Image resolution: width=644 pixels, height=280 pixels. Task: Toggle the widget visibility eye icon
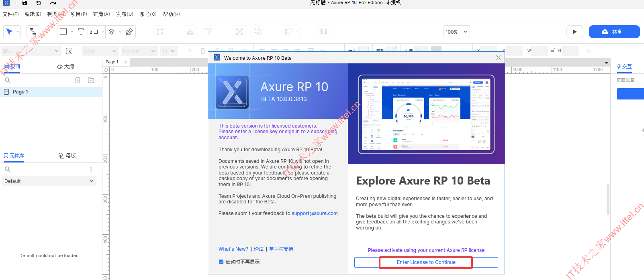[x=589, y=51]
